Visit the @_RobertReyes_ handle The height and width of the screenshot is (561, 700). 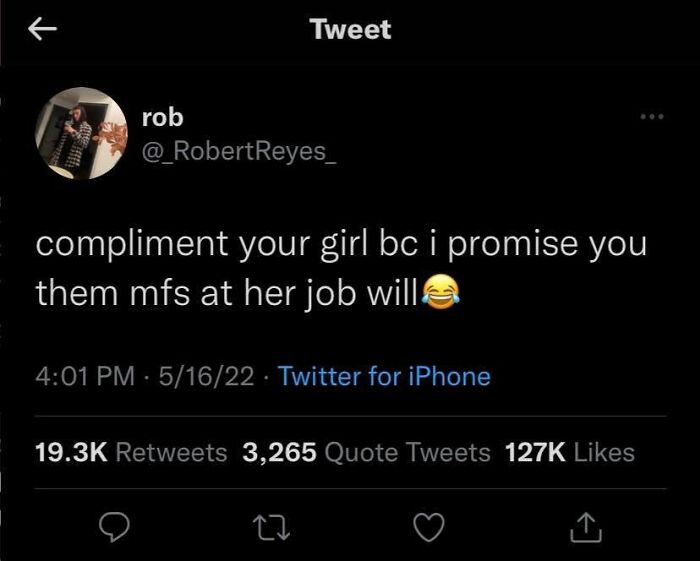[239, 152]
